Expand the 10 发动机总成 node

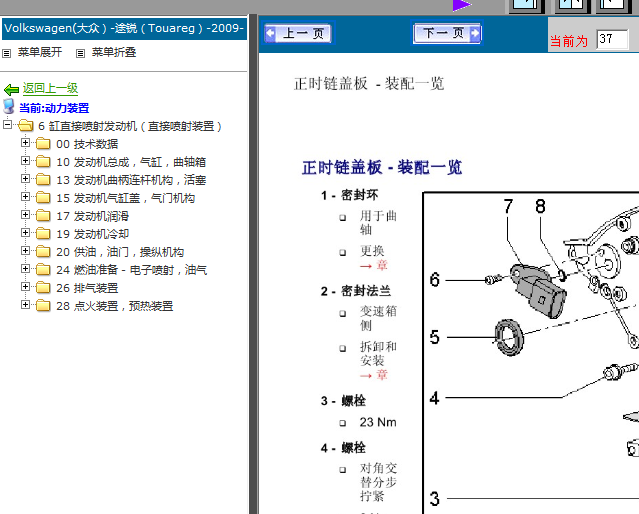(25, 161)
